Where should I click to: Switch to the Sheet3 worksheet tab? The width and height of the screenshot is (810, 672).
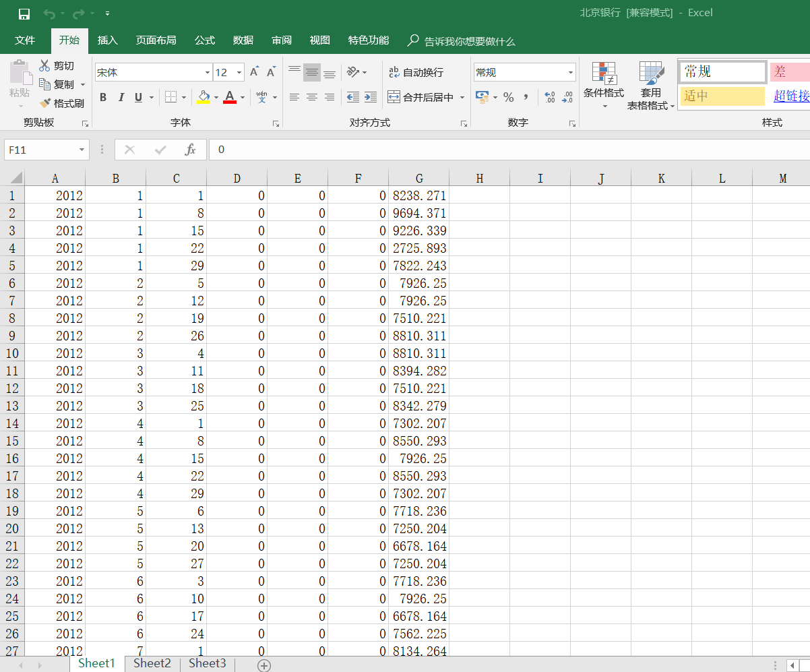(x=208, y=664)
